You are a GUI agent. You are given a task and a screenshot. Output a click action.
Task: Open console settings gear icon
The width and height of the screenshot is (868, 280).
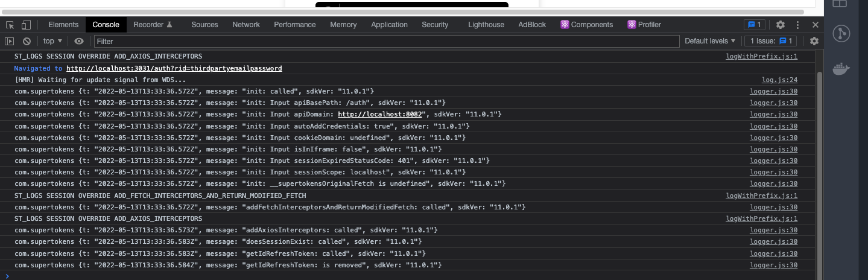tap(814, 41)
